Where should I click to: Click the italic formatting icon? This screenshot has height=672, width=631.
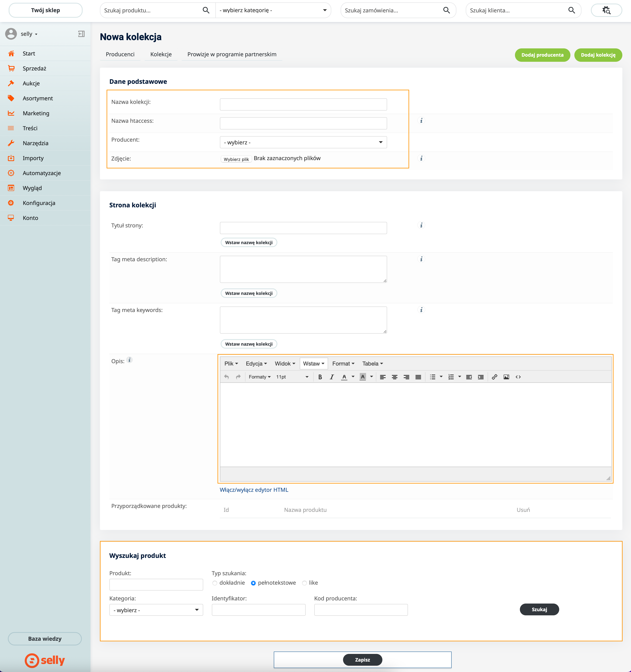click(332, 377)
